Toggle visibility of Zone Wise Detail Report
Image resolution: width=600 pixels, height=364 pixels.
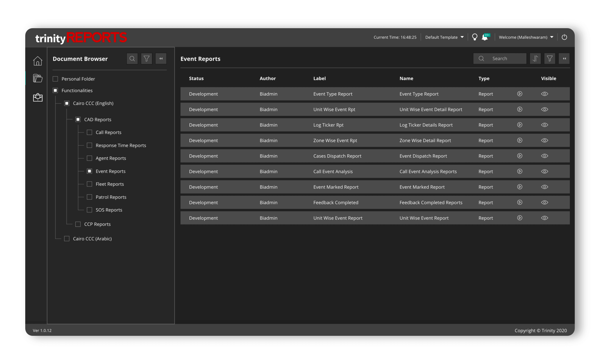(545, 140)
